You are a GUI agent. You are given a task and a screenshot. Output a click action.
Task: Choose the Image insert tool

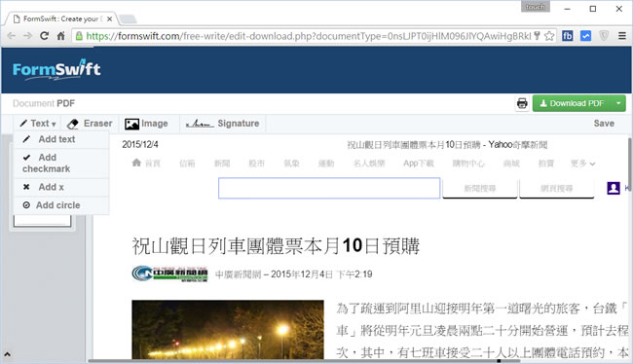(x=146, y=124)
